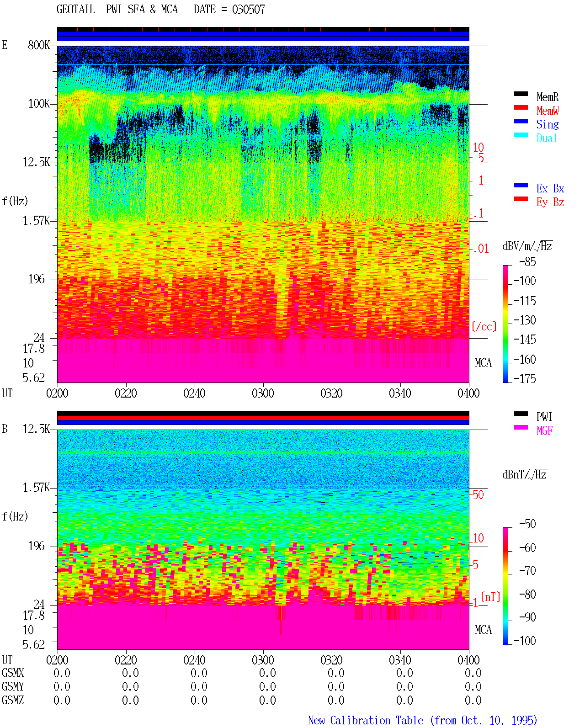This screenshot has height=728, width=585.
Task: Click the 'GSMY' row label
Action: click(x=13, y=686)
